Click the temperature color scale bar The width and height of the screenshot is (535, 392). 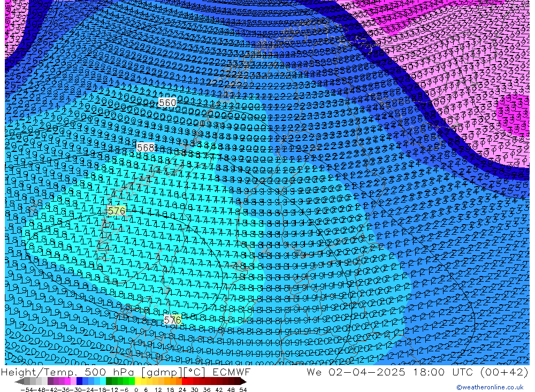131,381
